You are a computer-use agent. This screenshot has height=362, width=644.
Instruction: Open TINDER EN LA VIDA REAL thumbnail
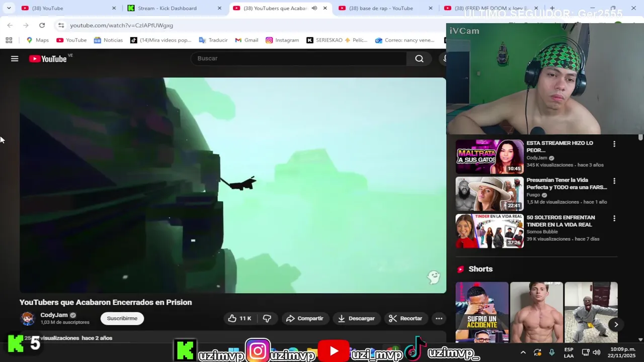[490, 231]
